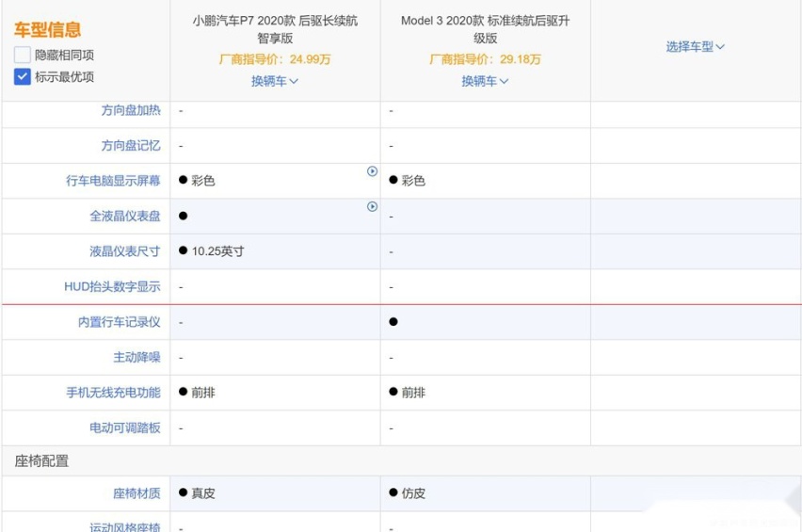Click HUD抬头数字显示 parameter link
This screenshot has height=532, width=802.
(112, 286)
